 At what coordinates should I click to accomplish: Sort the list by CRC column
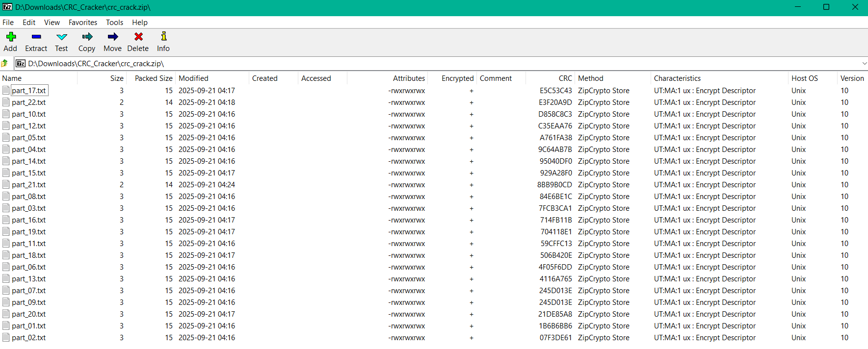point(565,78)
